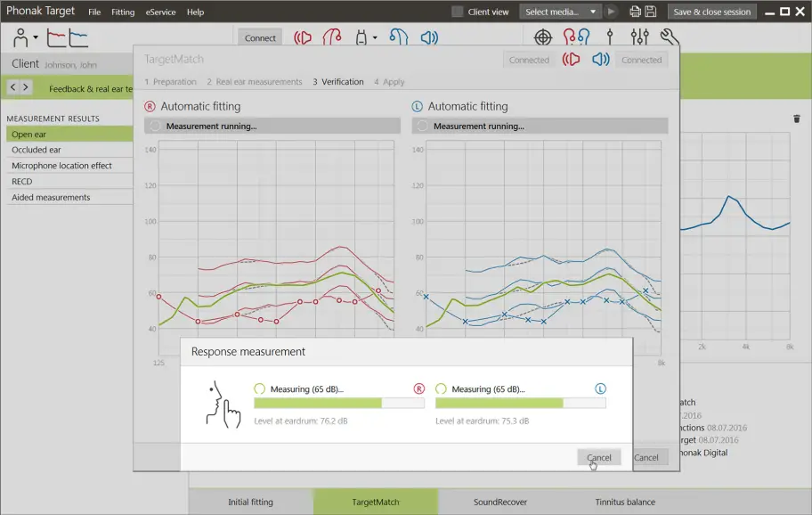812x515 pixels.
Task: Click the red curve graph icon near Client
Action: point(56,36)
